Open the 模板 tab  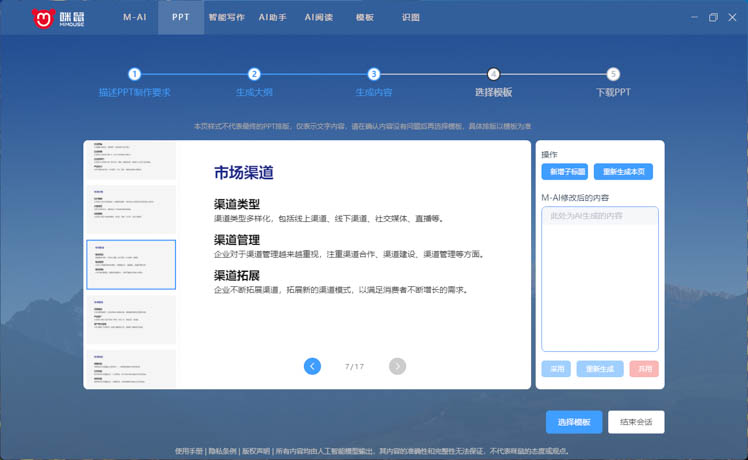coord(364,17)
